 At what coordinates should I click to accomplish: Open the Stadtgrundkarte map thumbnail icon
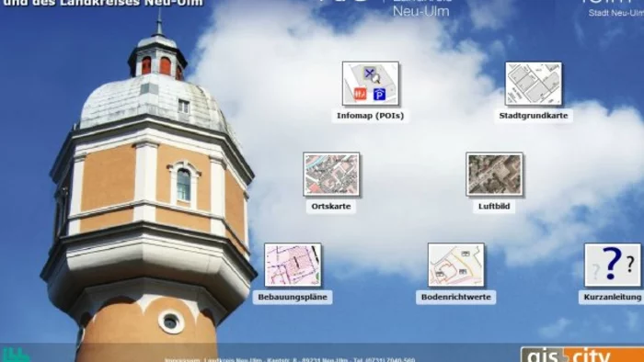534,84
